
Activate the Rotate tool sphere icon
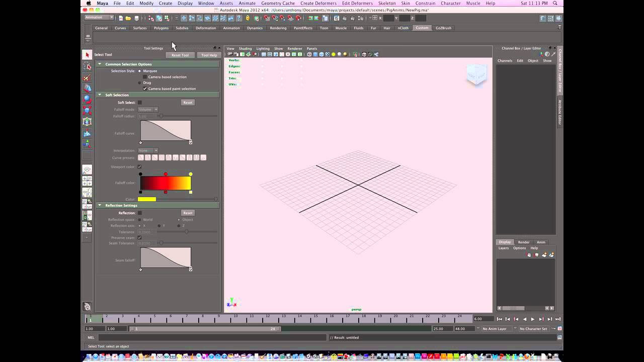click(87, 99)
